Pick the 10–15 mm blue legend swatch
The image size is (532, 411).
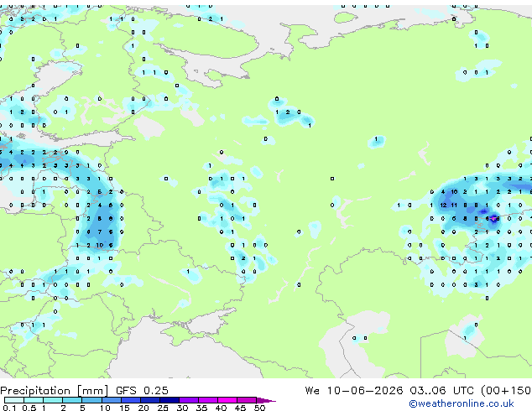[x=111, y=400]
